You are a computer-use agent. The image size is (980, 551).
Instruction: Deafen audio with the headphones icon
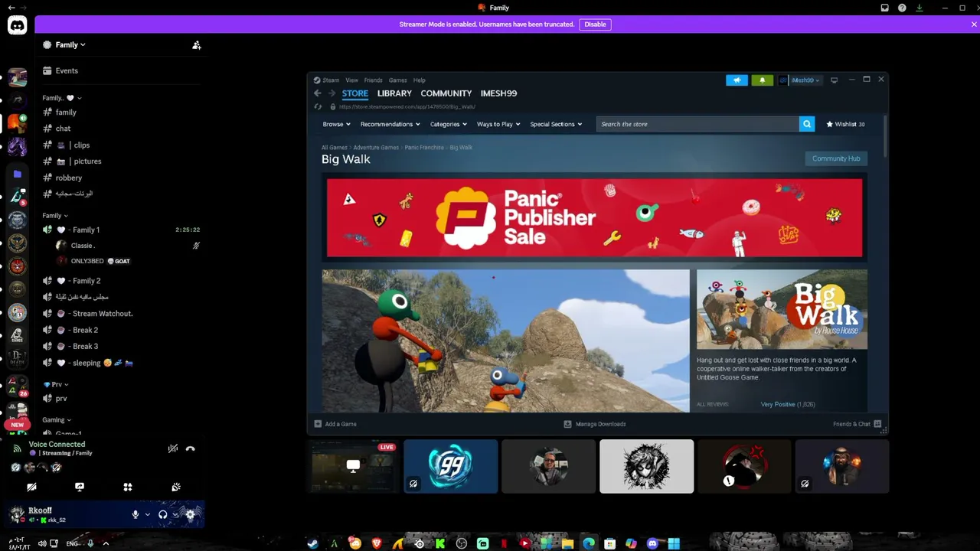(162, 514)
